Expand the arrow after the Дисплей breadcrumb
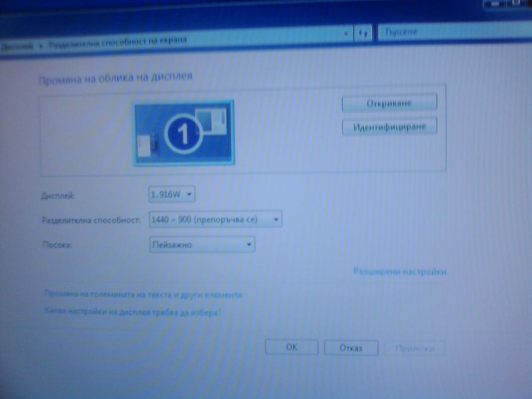This screenshot has width=532, height=399. coord(40,45)
